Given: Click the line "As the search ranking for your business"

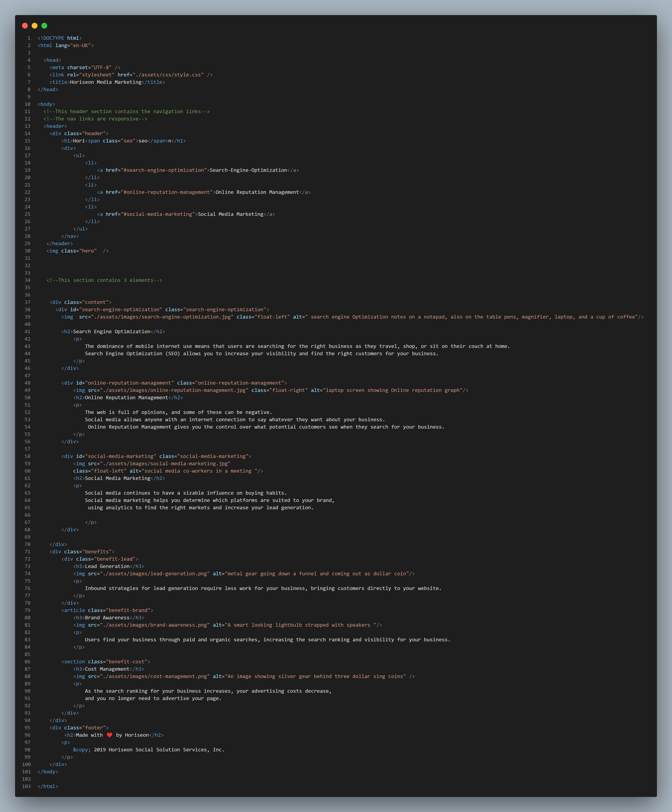Looking at the screenshot, I should tap(208, 691).
